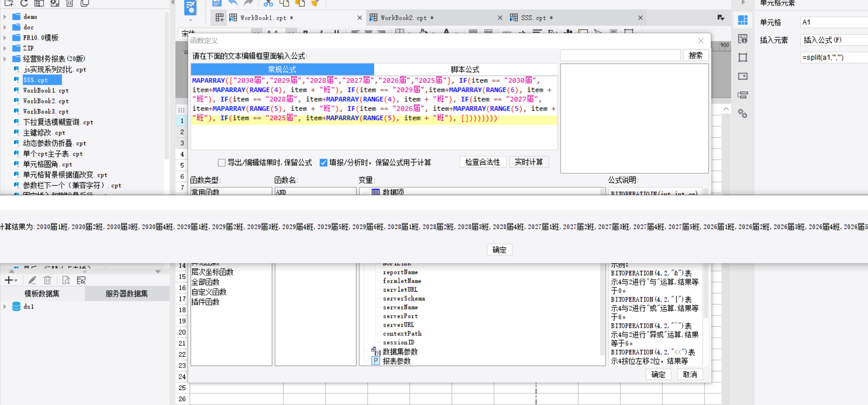Image resolution: width=868 pixels, height=405 pixels.
Task: Click the redo arrow in main toolbar
Action: [248, 3]
